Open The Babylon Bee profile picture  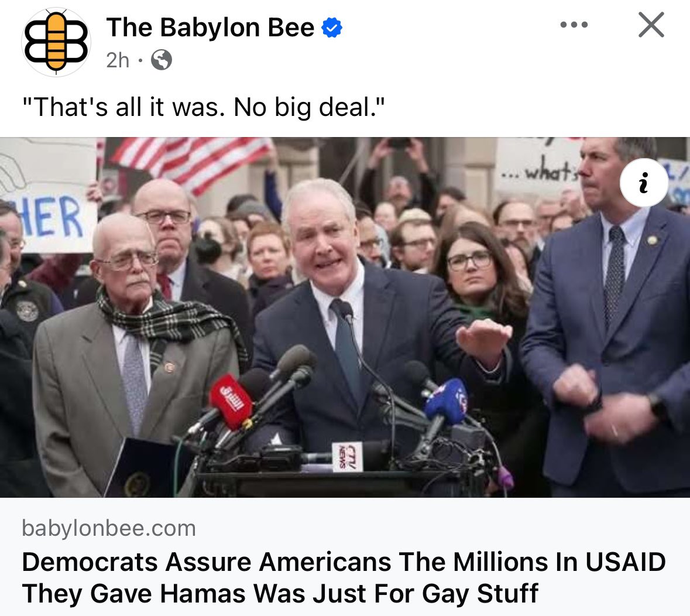(56, 42)
